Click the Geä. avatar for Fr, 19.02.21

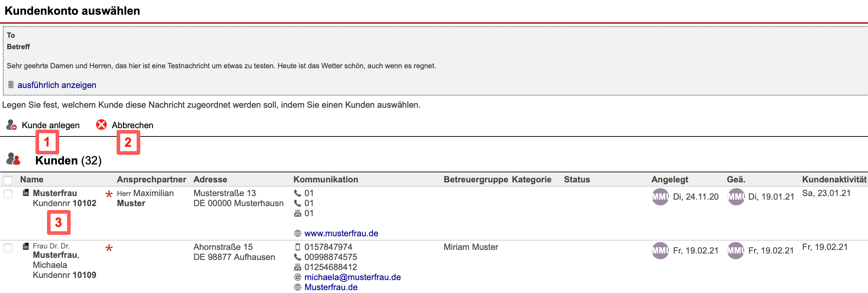point(735,251)
